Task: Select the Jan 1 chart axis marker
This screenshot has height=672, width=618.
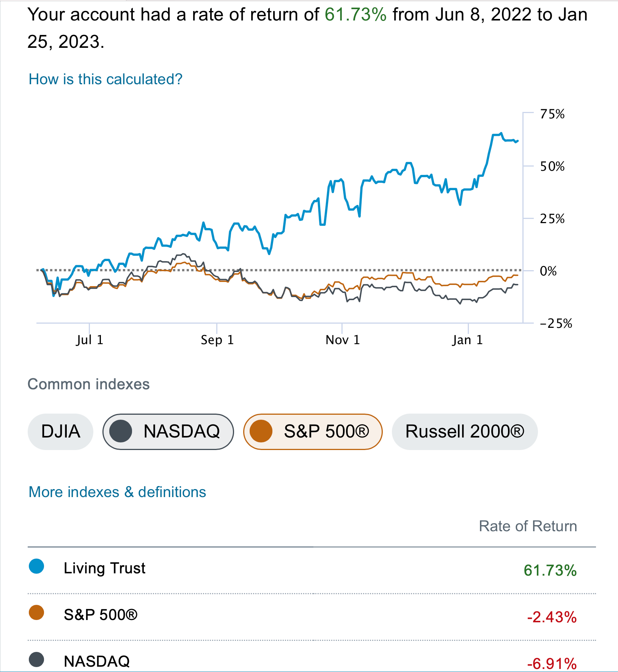Action: coord(467,340)
